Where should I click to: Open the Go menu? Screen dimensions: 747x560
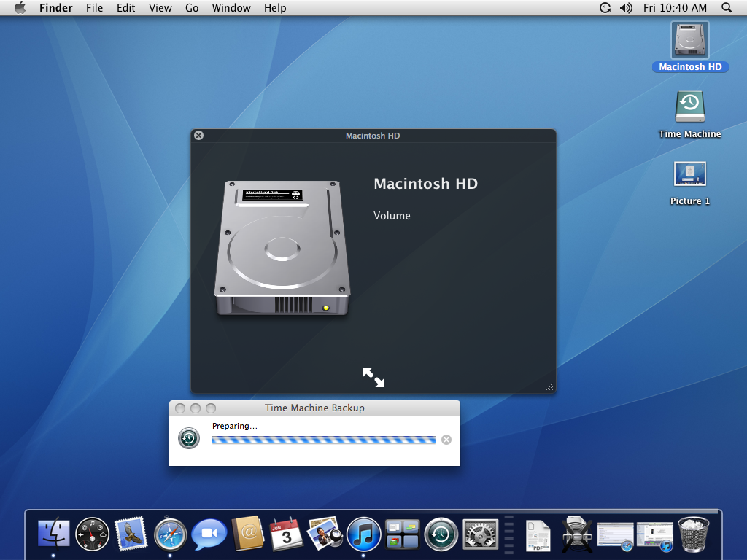coord(192,7)
